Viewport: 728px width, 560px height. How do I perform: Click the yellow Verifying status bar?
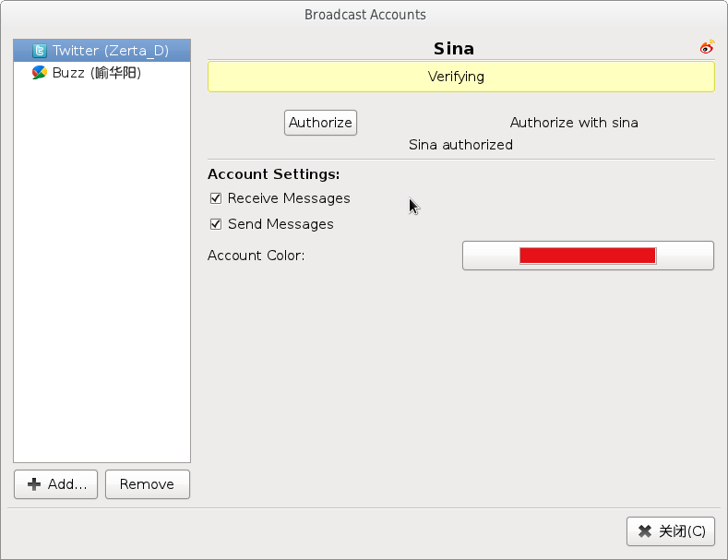[x=461, y=77]
